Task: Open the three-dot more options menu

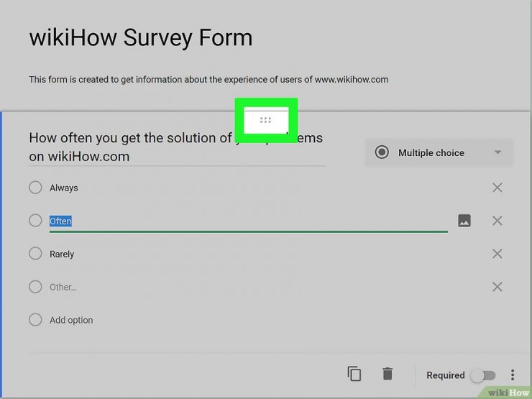Action: (513, 375)
